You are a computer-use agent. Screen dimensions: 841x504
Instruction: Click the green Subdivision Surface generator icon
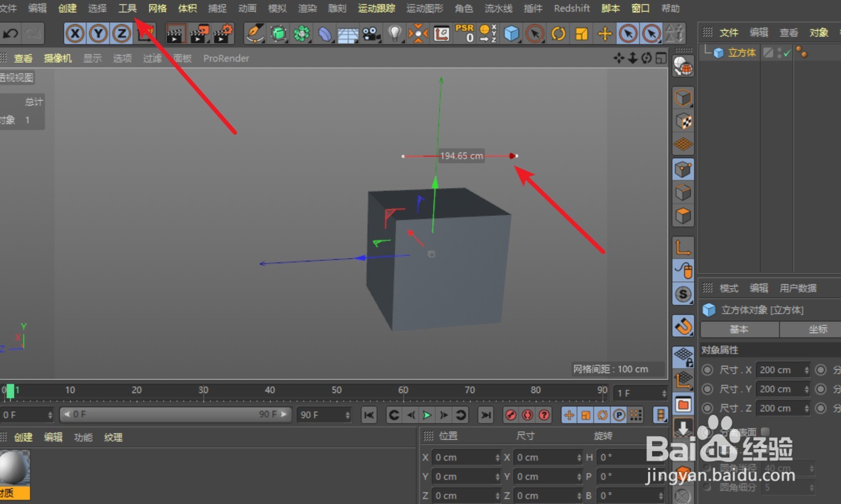click(x=278, y=34)
